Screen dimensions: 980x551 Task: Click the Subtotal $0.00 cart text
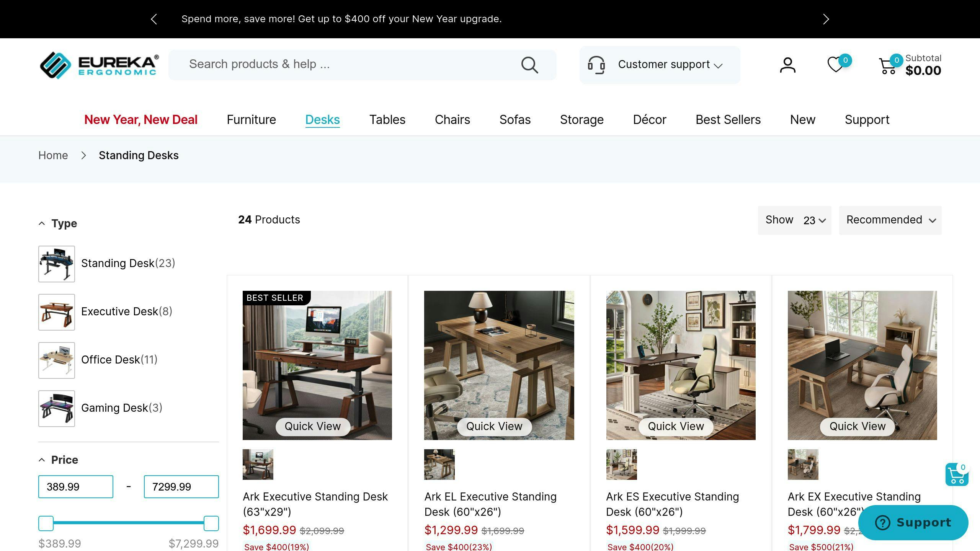point(923,65)
